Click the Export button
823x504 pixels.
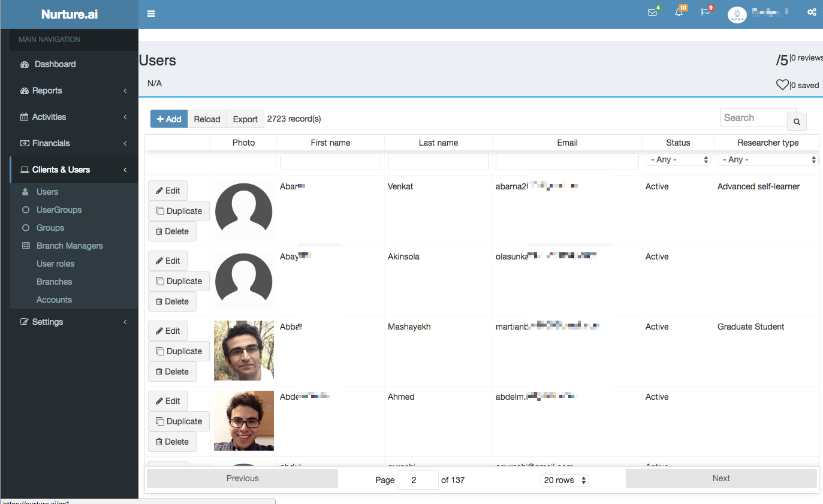(245, 119)
